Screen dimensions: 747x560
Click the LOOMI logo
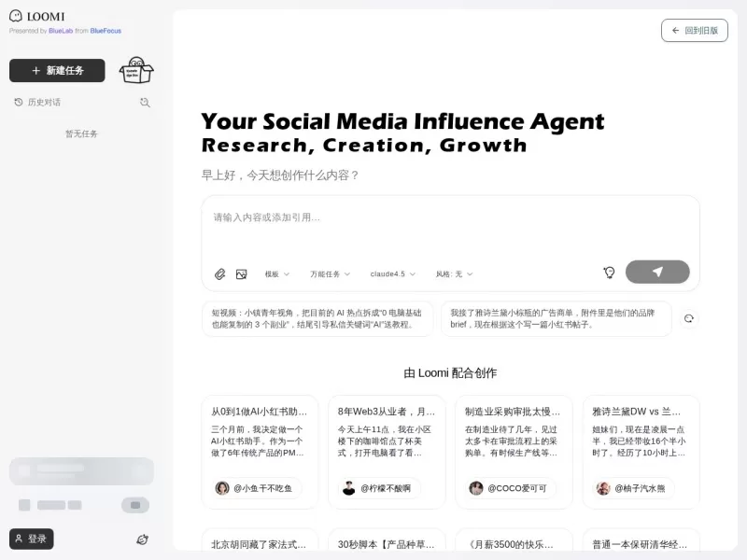[37, 16]
